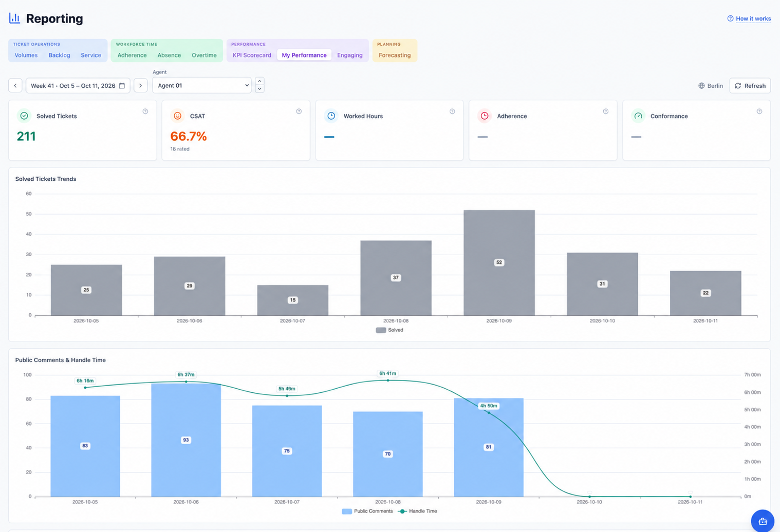Viewport: 780px width, 532px height.
Task: Open the Conformance help tooltip icon
Action: coord(759,111)
